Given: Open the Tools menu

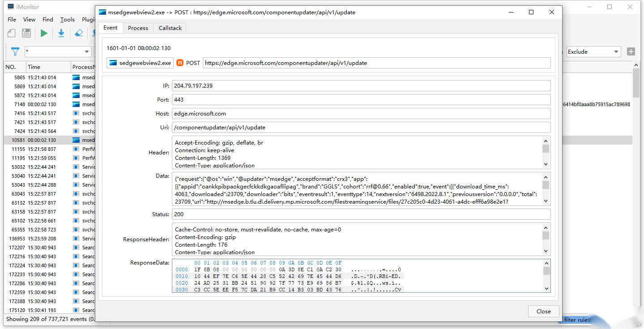Looking at the screenshot, I should click(68, 19).
